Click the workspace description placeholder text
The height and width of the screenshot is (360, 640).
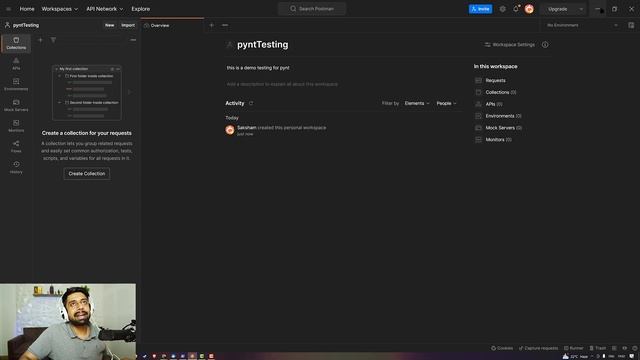[282, 84]
